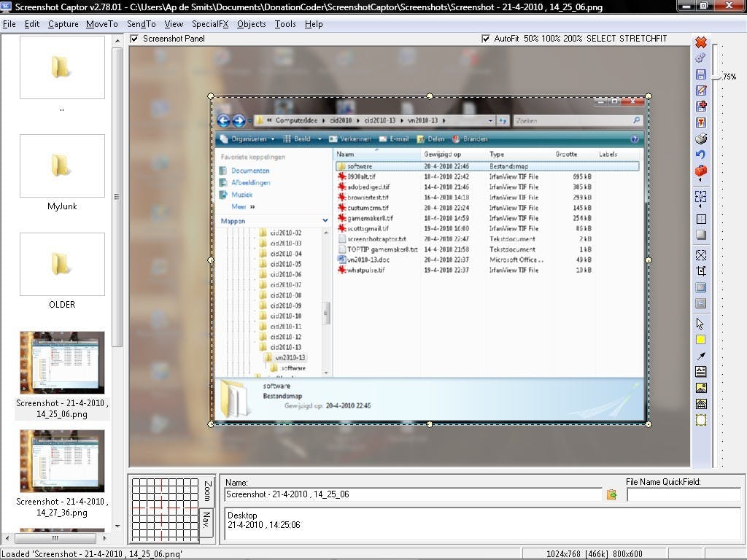Expand the small arrow under the toolbox icon
Image resolution: width=747 pixels, height=560 pixels.
coord(700,181)
